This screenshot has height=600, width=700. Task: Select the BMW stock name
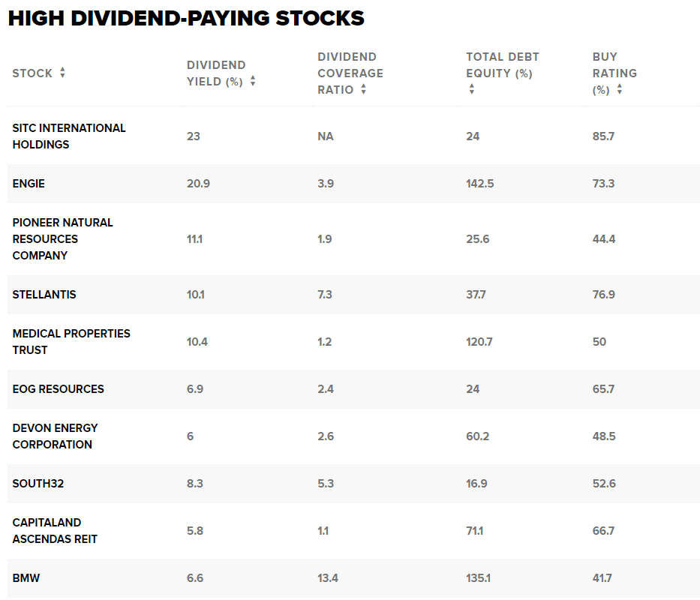pyautogui.click(x=26, y=578)
